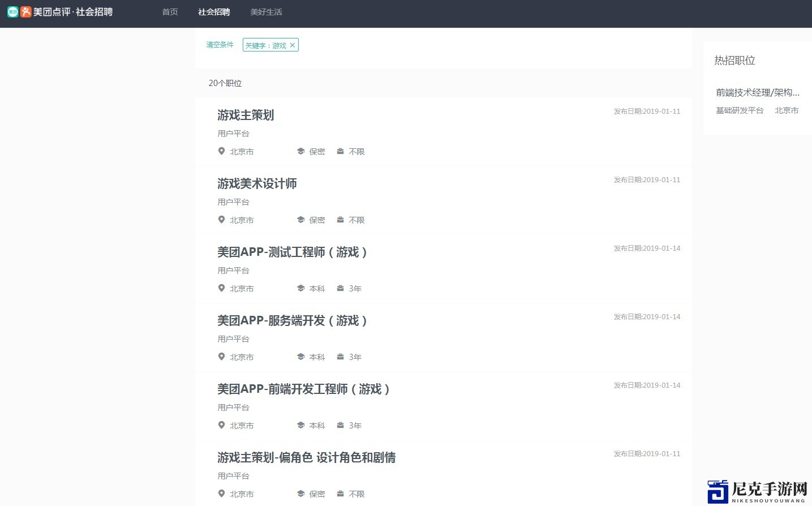Click publish date of 游戏美术设计师
Viewport: 812px width, 506px height.
[647, 180]
